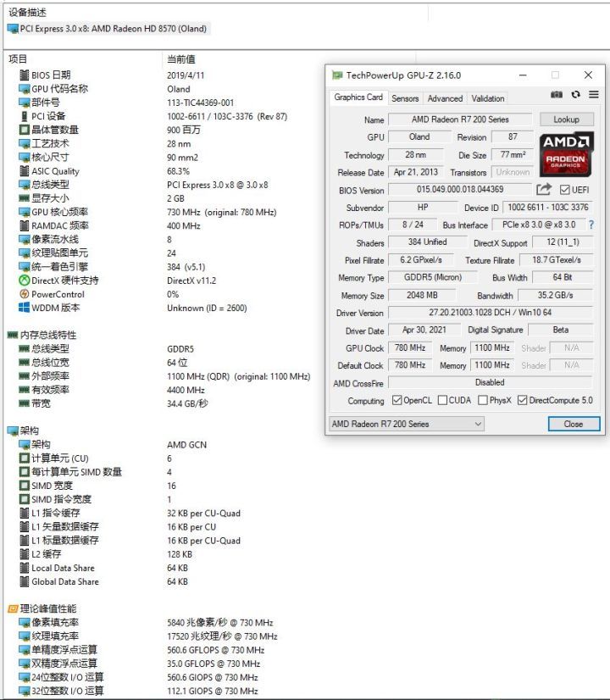Click the PCI 设备 row icon
Image resolution: width=610 pixels, height=700 pixels.
click(24, 116)
